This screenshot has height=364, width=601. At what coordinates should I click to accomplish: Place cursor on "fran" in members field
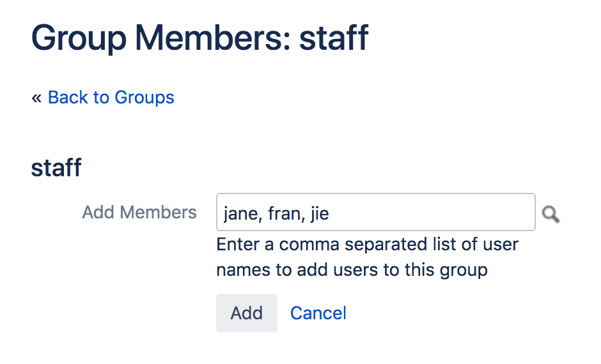coord(284,213)
